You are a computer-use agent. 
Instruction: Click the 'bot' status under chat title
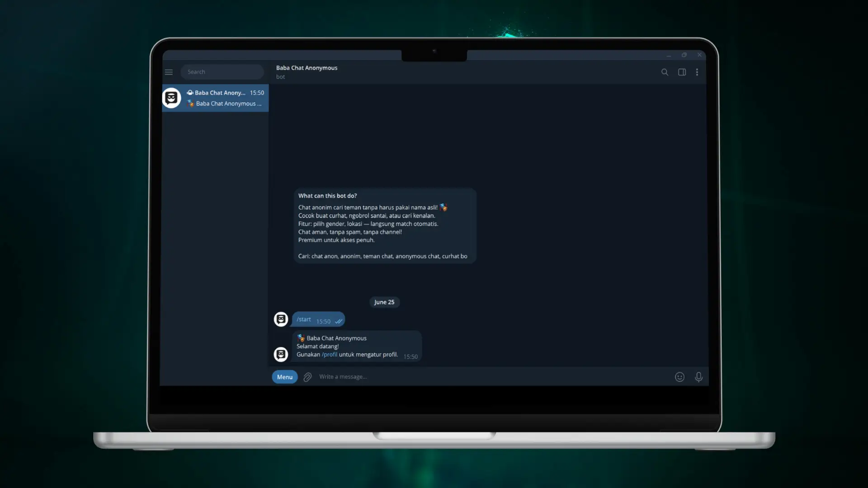point(281,77)
